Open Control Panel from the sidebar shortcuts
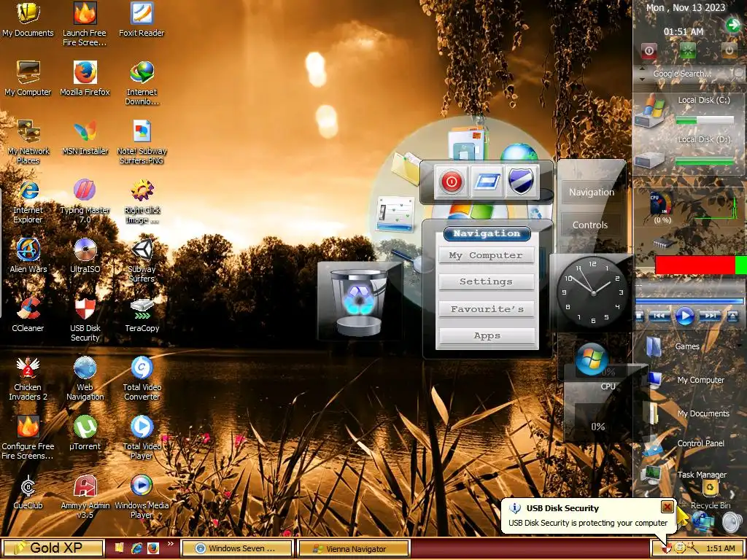Screen dimensions: 747x560 (684, 444)
